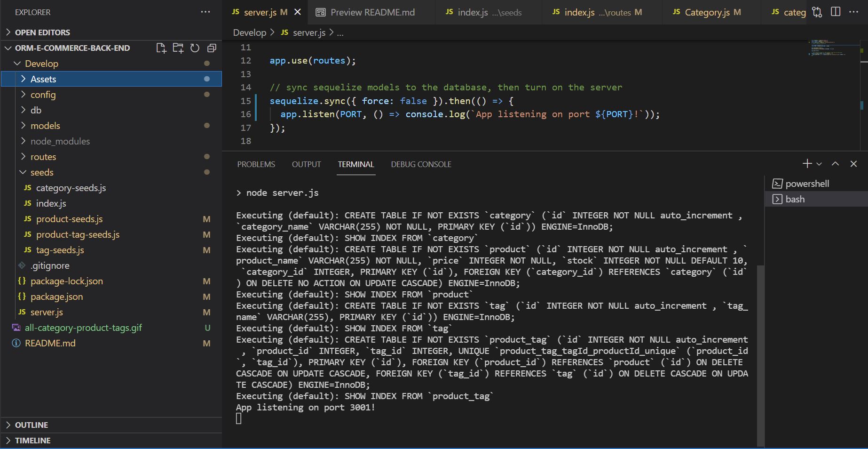Open the launch profile dropdown arrow

point(819,164)
